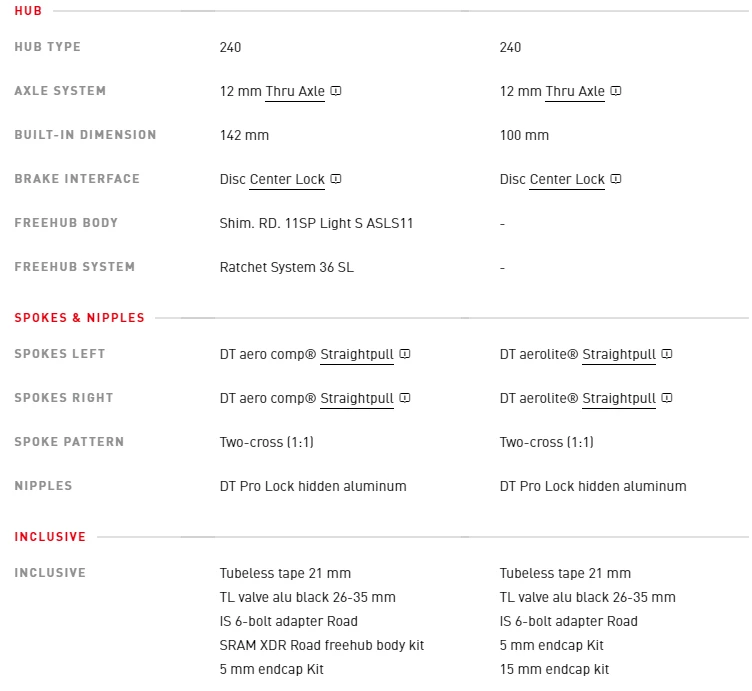Click Spokes Right info icon after aero comp Straightpull
Image resolution: width=752 pixels, height=691 pixels.
click(x=405, y=398)
